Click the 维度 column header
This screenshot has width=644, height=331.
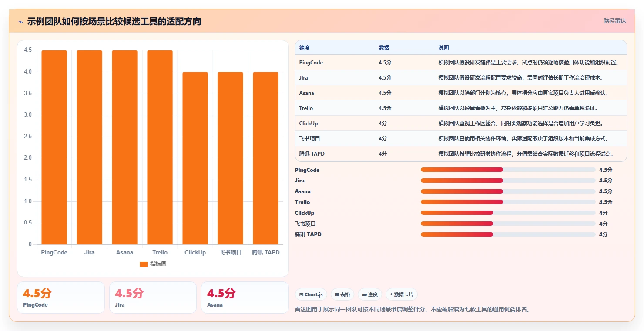(x=304, y=48)
